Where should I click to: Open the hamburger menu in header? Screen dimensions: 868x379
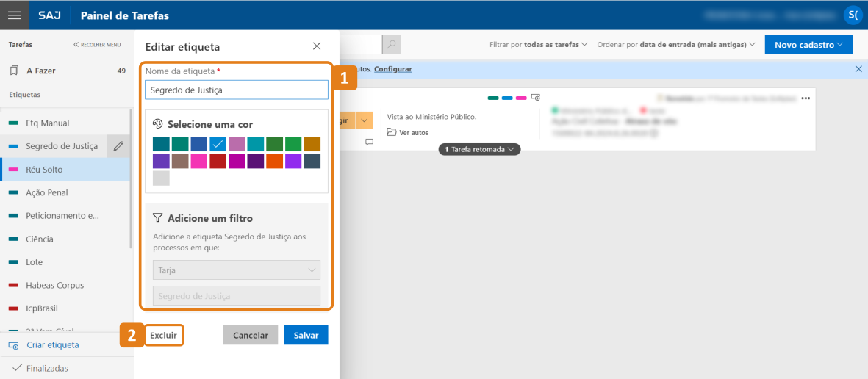coord(15,15)
